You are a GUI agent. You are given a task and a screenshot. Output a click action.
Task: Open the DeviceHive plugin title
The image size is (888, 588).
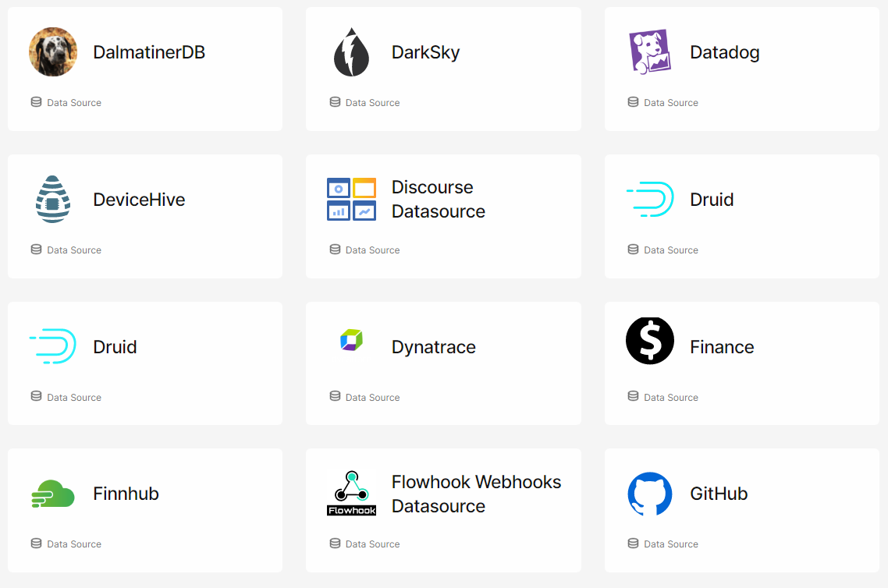(x=140, y=199)
